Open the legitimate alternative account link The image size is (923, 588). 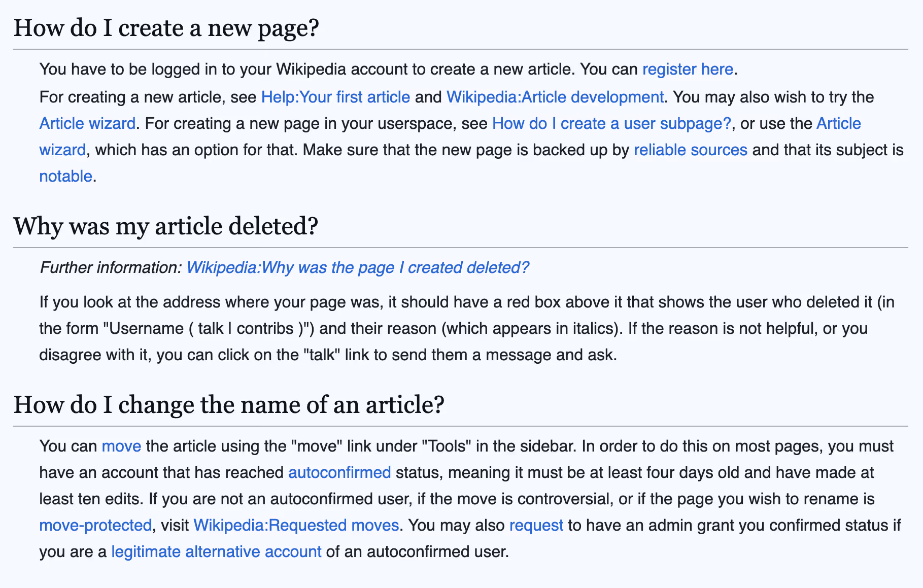216,551
